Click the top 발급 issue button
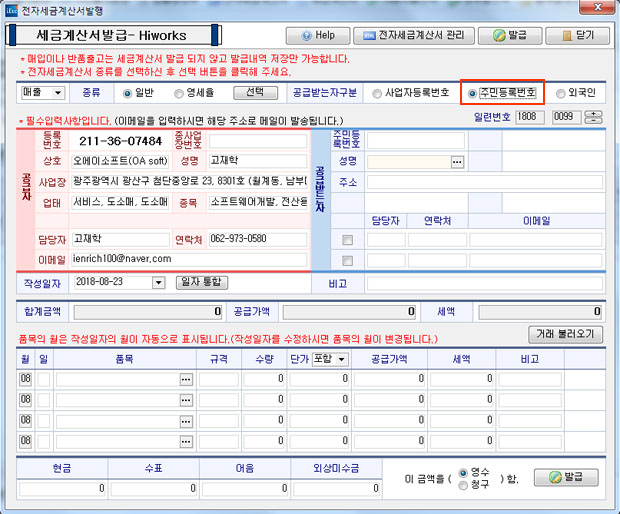Screen dimensions: 620x514 click(x=509, y=35)
